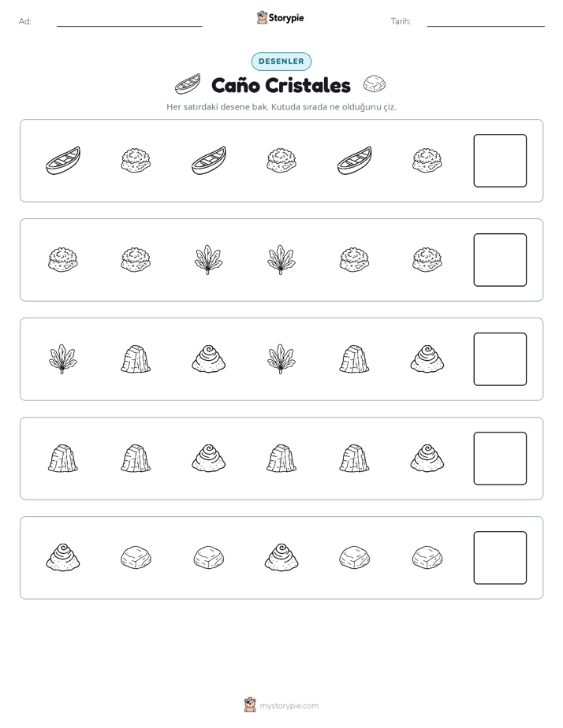Click the Caño Cristales title heading
Viewport: 563px width, 728px height.
click(281, 85)
